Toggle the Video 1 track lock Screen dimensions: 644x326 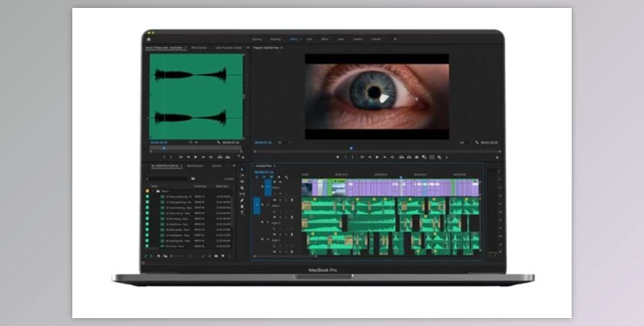pos(262,187)
